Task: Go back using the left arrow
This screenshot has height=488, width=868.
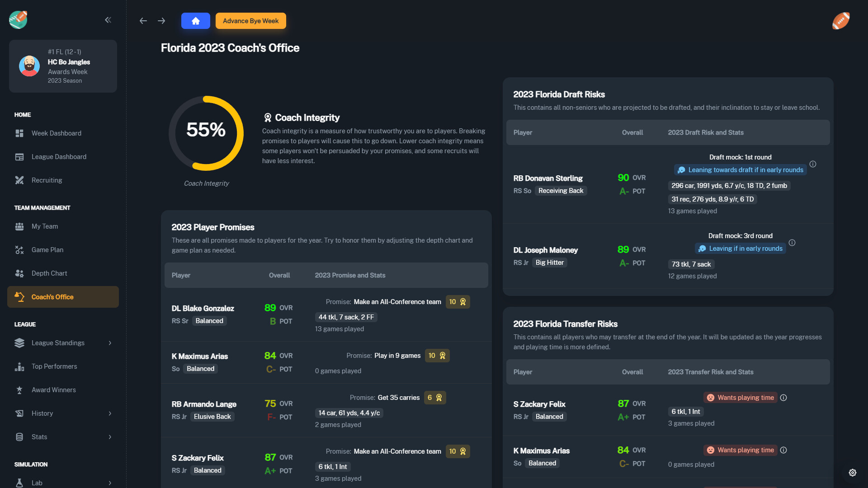Action: [143, 21]
